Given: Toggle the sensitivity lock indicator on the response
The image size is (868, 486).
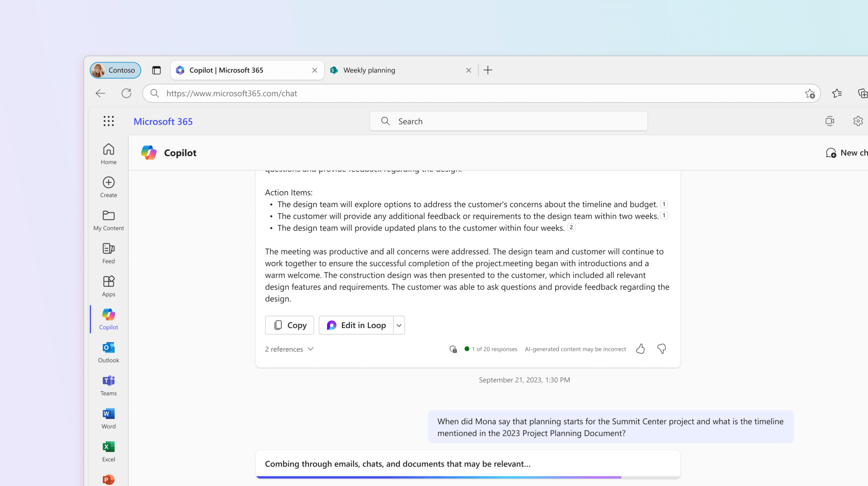Looking at the screenshot, I should (453, 349).
